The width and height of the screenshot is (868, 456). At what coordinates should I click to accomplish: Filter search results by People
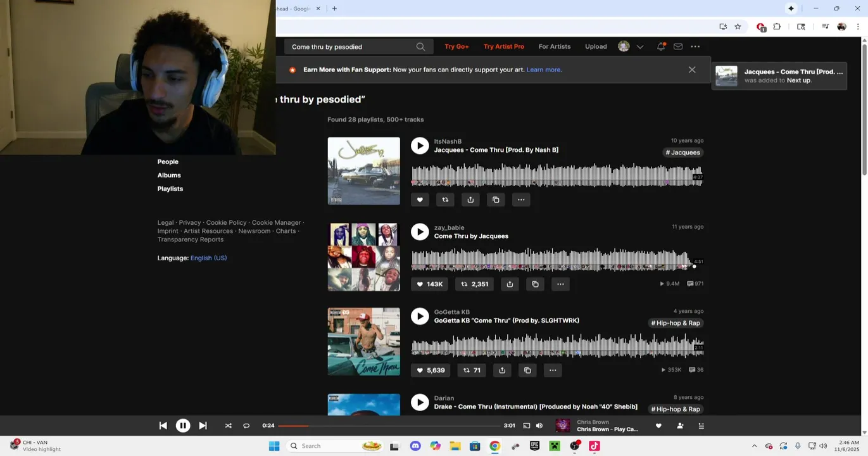pyautogui.click(x=168, y=162)
